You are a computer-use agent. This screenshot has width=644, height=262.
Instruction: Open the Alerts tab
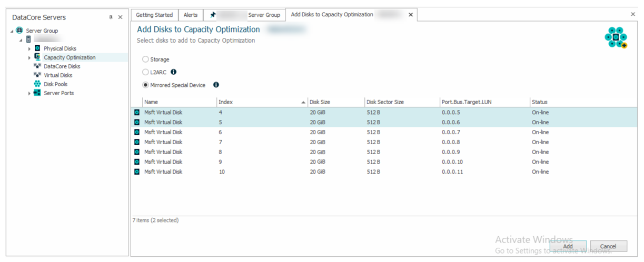191,15
